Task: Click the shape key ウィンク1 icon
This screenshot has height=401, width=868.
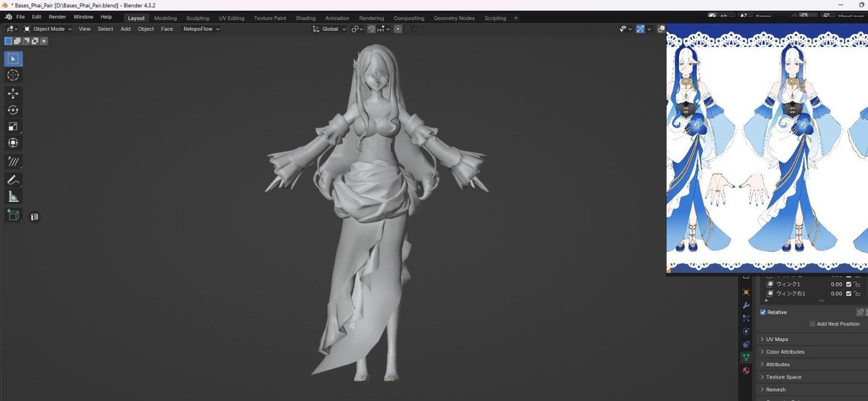Action: pyautogui.click(x=770, y=284)
